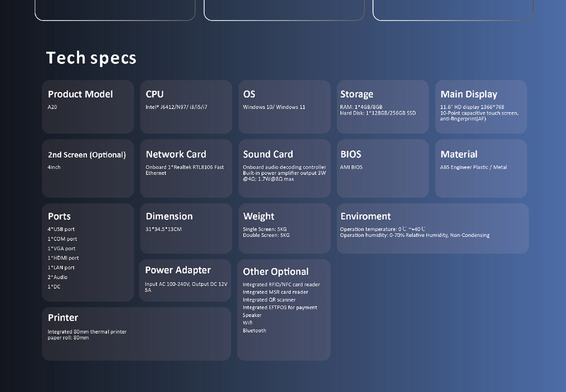Click the 2nd Screen (Optional) heading
The height and width of the screenshot is (392, 566).
click(x=87, y=155)
